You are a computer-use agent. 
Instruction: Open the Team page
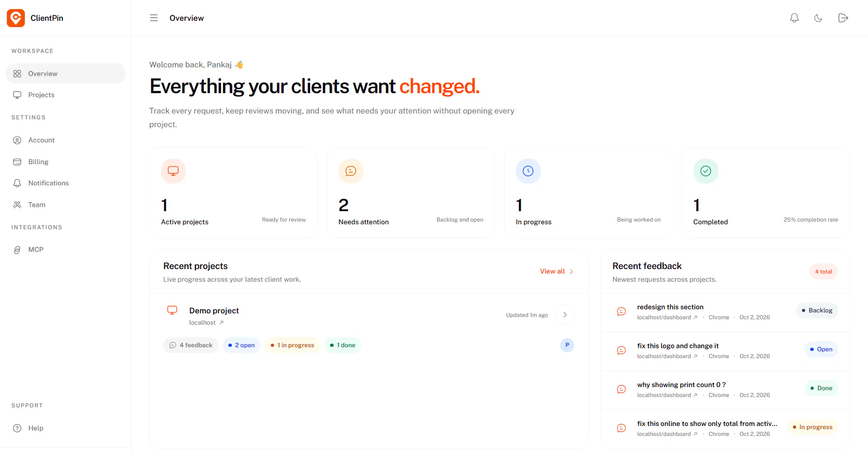66,205
